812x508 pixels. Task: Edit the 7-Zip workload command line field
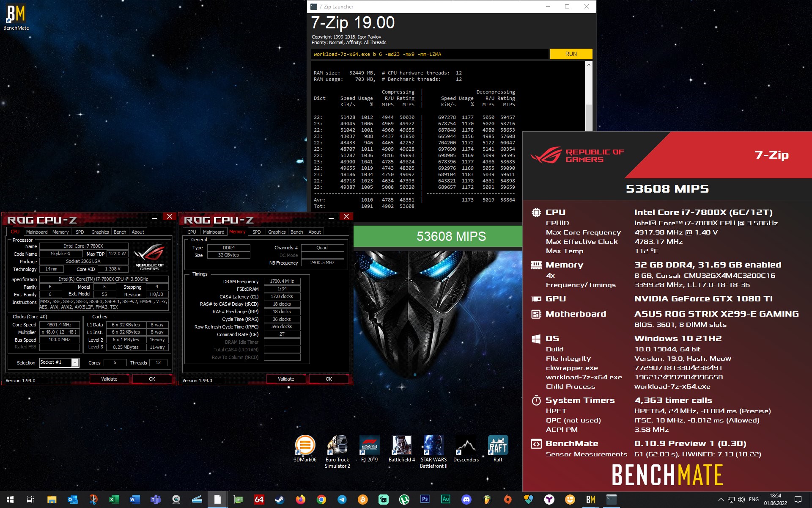[430, 54]
